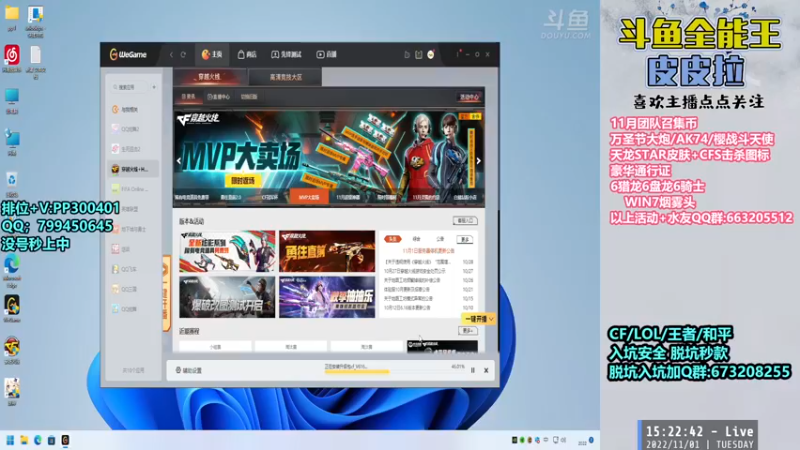The image size is (800, 450).
Task: Select the CF banner tab left of MVP大卖场
Action: coord(270,197)
